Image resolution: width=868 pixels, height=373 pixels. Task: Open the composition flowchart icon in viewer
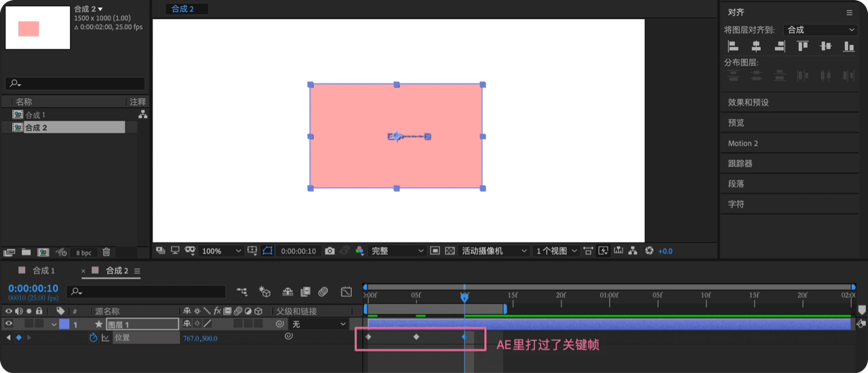[x=633, y=251]
